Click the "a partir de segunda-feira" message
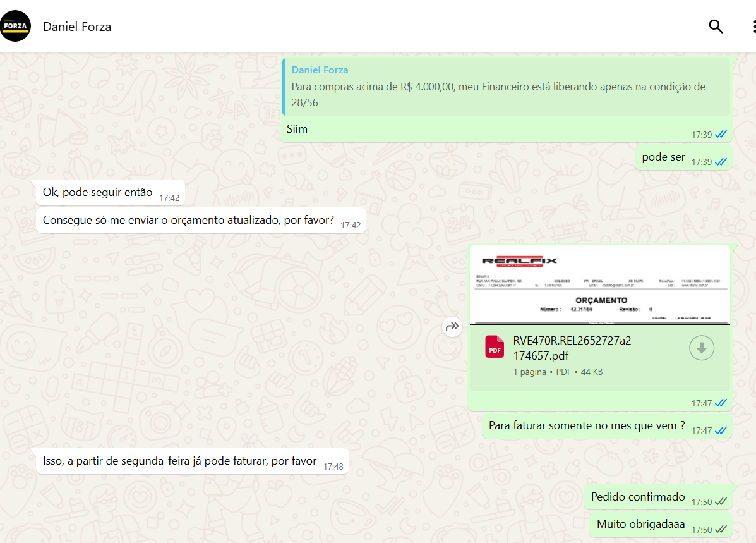The height and width of the screenshot is (543, 756). [x=179, y=461]
